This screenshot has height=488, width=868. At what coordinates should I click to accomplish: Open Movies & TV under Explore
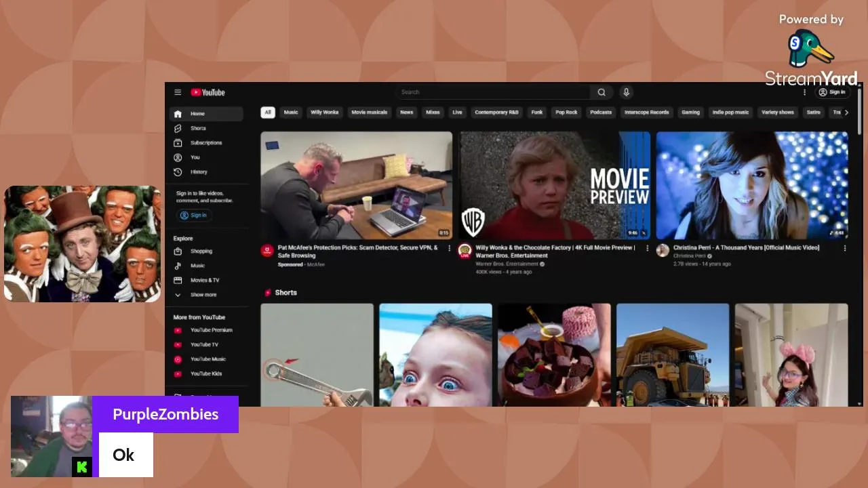point(205,280)
